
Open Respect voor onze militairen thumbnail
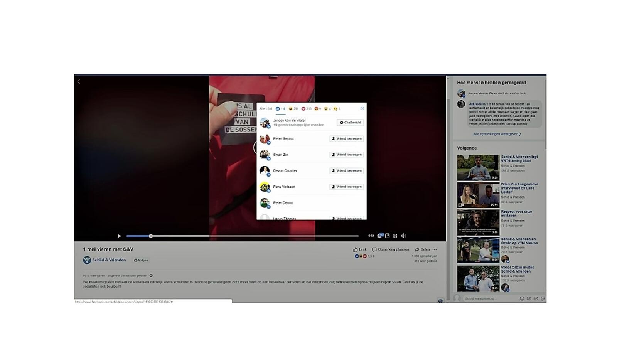click(478, 222)
